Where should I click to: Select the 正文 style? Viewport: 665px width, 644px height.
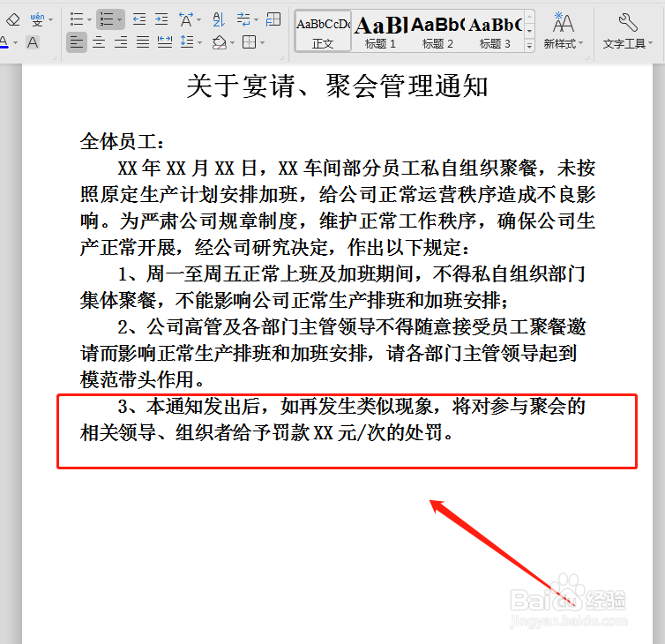coord(323,32)
